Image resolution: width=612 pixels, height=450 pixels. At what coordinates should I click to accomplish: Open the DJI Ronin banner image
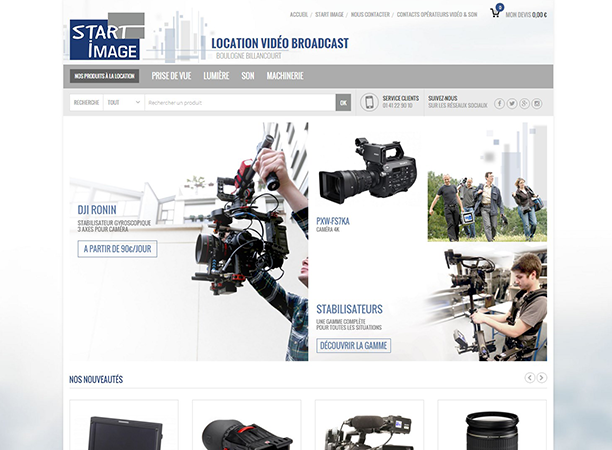tap(189, 242)
